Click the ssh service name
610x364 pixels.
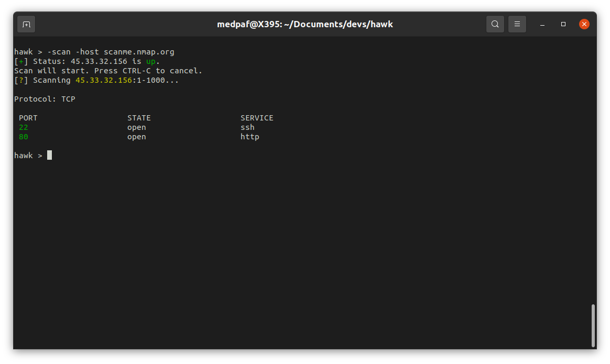click(247, 127)
